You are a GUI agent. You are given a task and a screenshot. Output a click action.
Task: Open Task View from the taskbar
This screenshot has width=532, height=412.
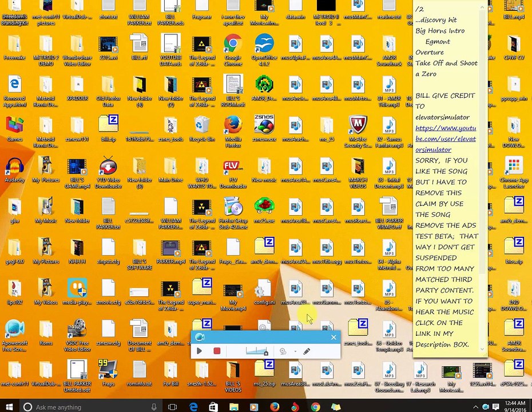172,407
